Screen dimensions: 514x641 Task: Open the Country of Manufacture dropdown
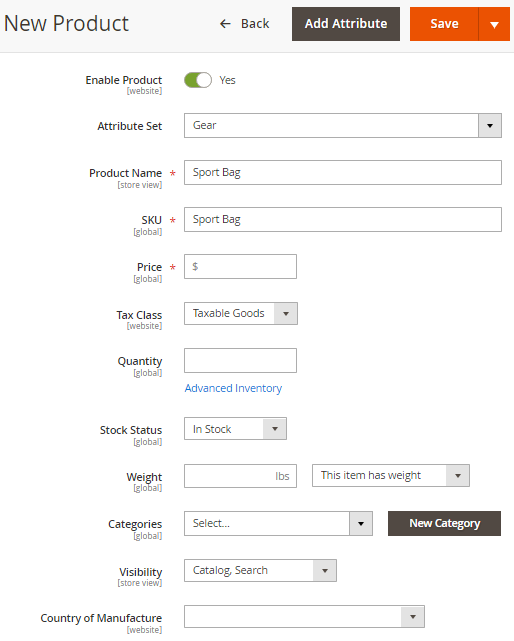point(304,616)
